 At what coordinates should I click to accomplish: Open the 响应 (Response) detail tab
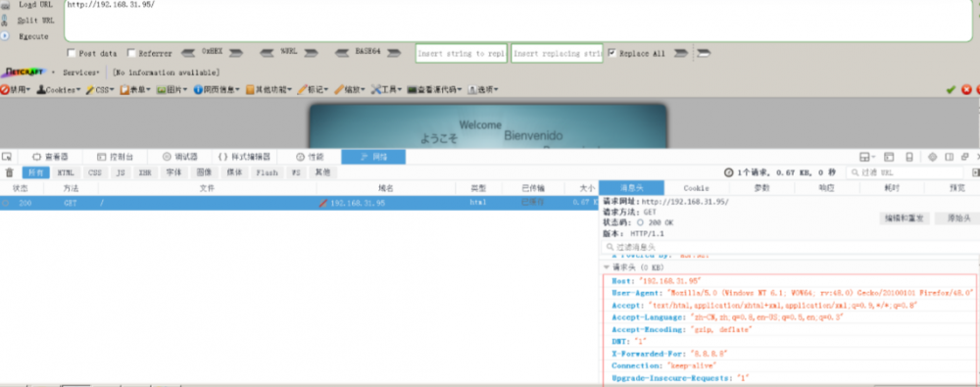826,187
